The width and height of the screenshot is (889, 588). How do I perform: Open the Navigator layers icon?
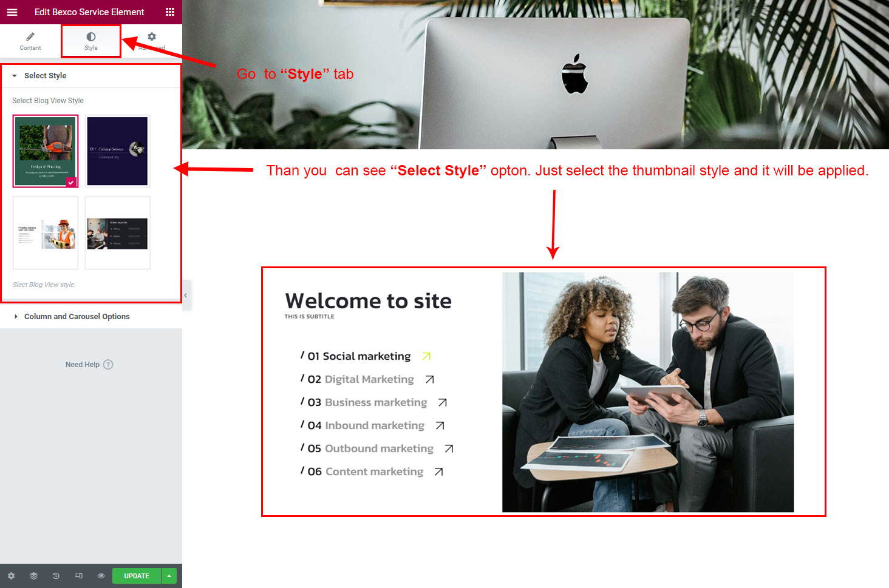pos(33,576)
